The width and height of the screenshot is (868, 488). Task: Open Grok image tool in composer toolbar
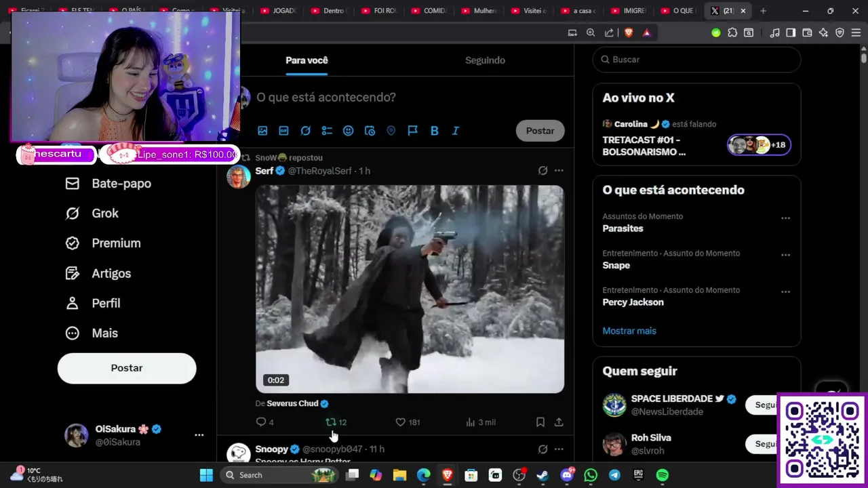305,131
